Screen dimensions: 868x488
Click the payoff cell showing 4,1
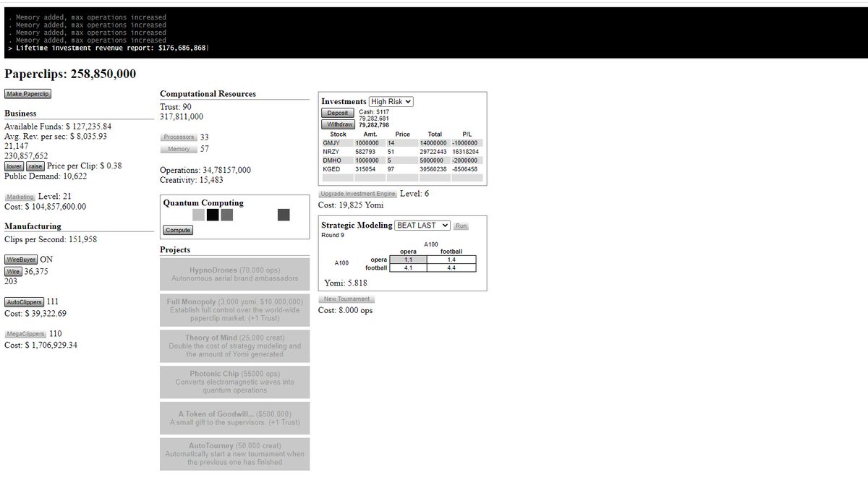[x=409, y=268]
